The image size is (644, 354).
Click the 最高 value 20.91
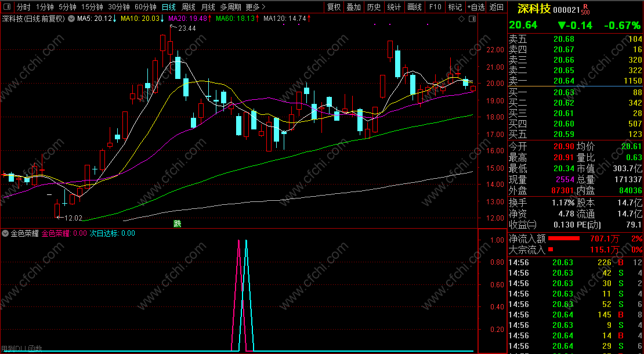(x=564, y=158)
